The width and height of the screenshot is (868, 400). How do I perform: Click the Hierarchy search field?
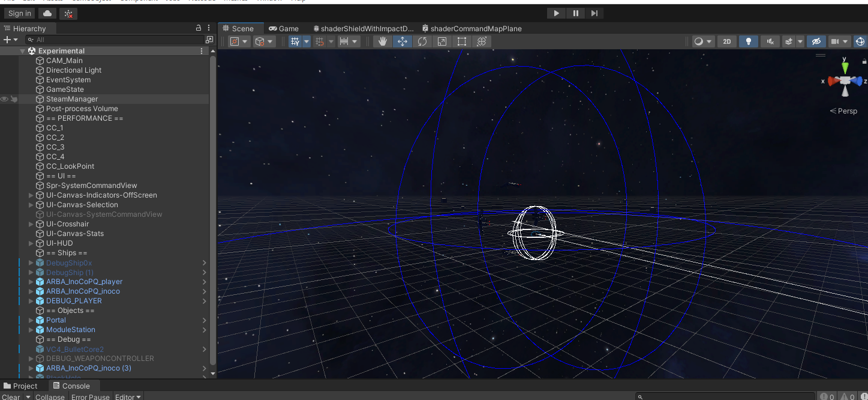(117, 40)
